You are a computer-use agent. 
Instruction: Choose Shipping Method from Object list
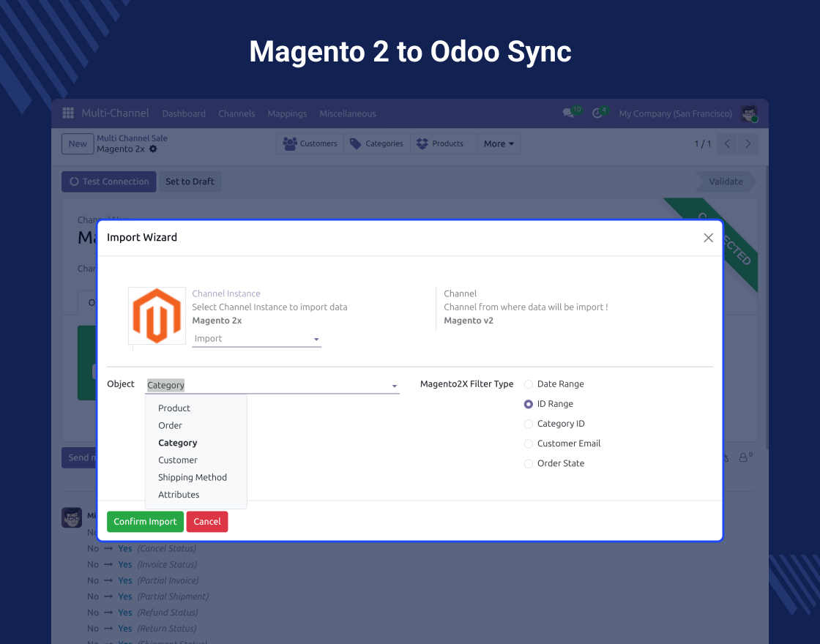coord(193,477)
